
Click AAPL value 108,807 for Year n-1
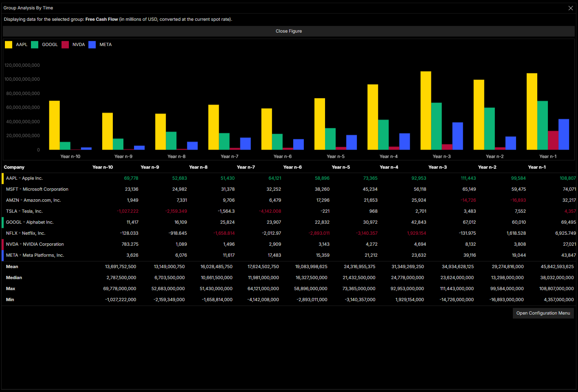568,178
